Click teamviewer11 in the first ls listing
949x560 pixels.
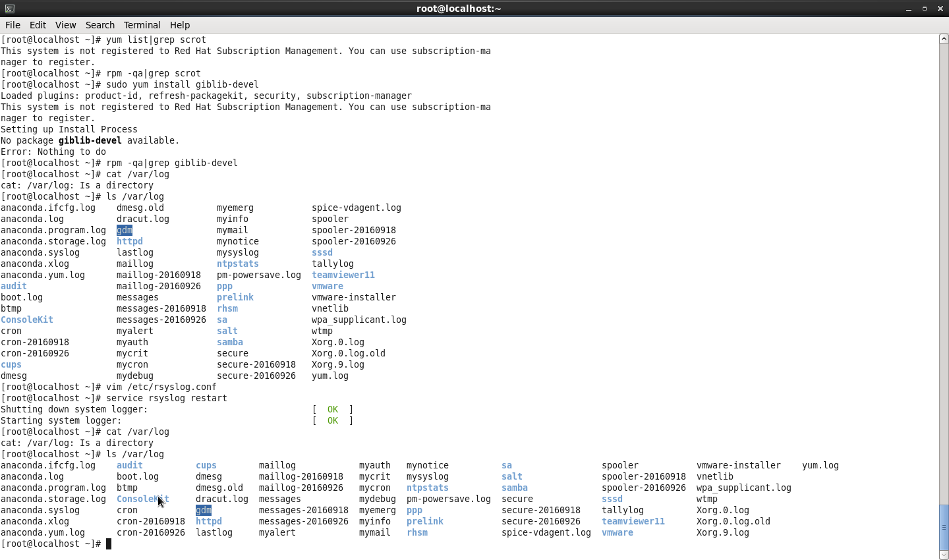[x=343, y=275]
